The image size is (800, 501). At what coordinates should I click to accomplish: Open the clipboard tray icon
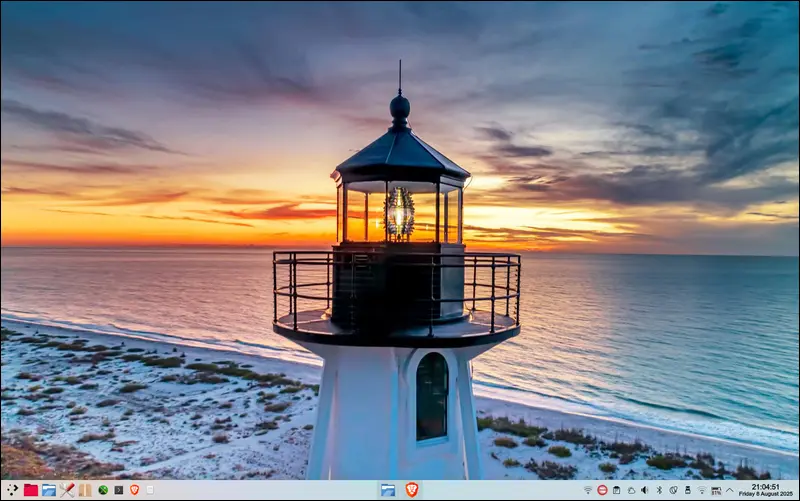616,490
